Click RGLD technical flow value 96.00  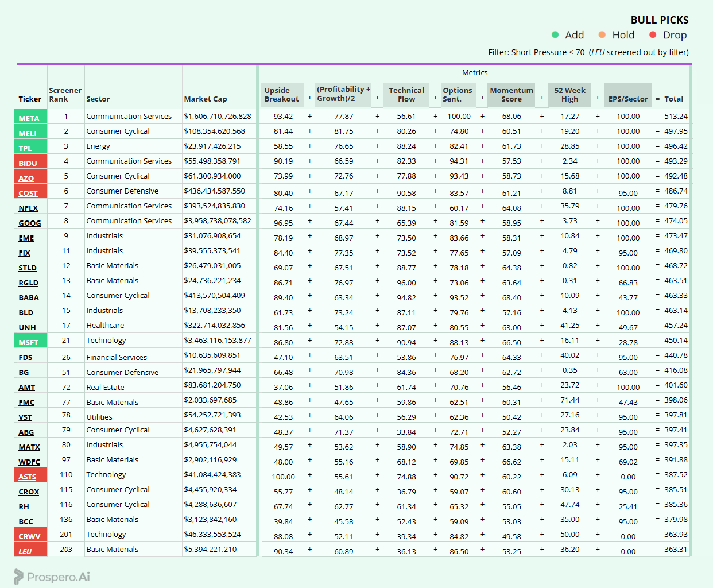(406, 283)
